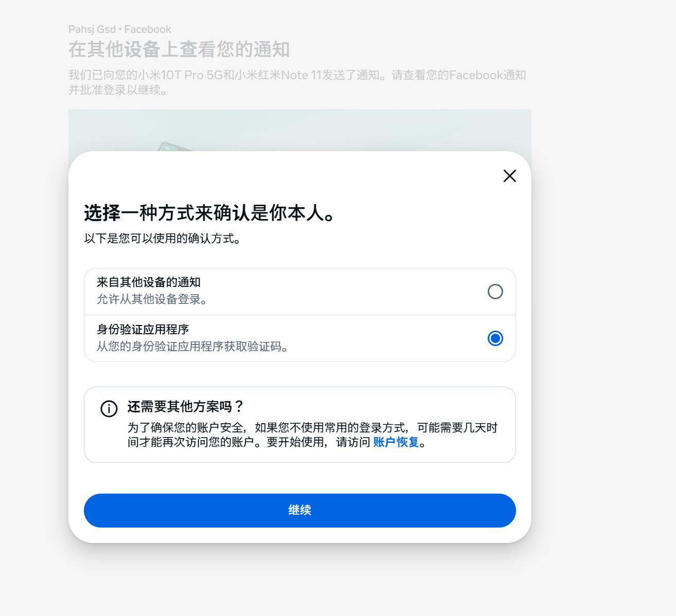The height and width of the screenshot is (616, 676).
Task: Click the dimmed notification description text
Action: [x=297, y=82]
